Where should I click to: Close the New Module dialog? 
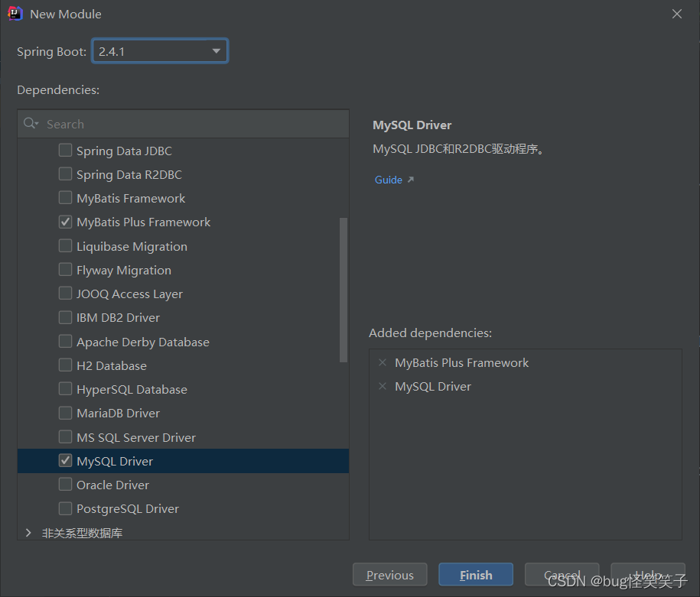coord(677,14)
